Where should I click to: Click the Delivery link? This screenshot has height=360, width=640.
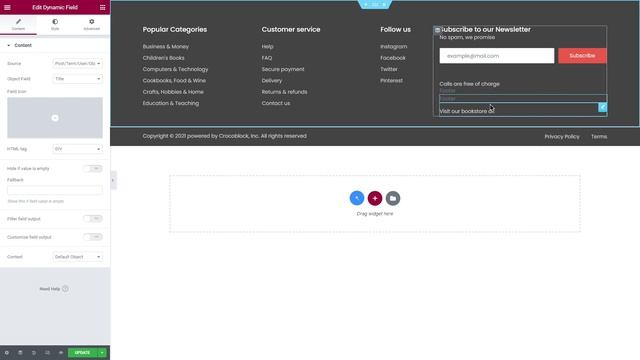click(x=272, y=80)
